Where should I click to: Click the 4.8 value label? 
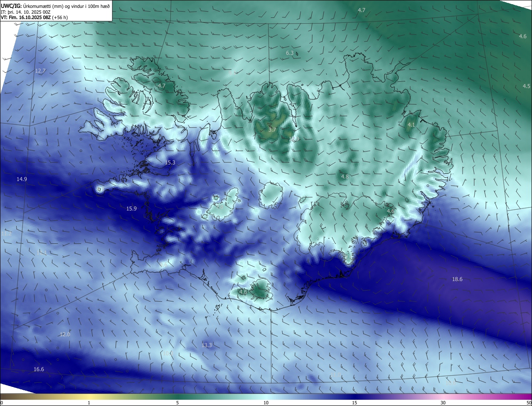pos(345,176)
